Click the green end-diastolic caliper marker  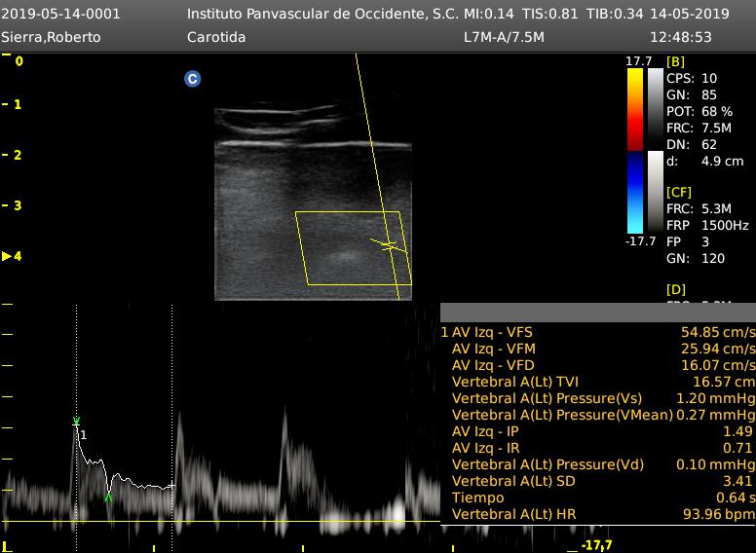pos(109,497)
